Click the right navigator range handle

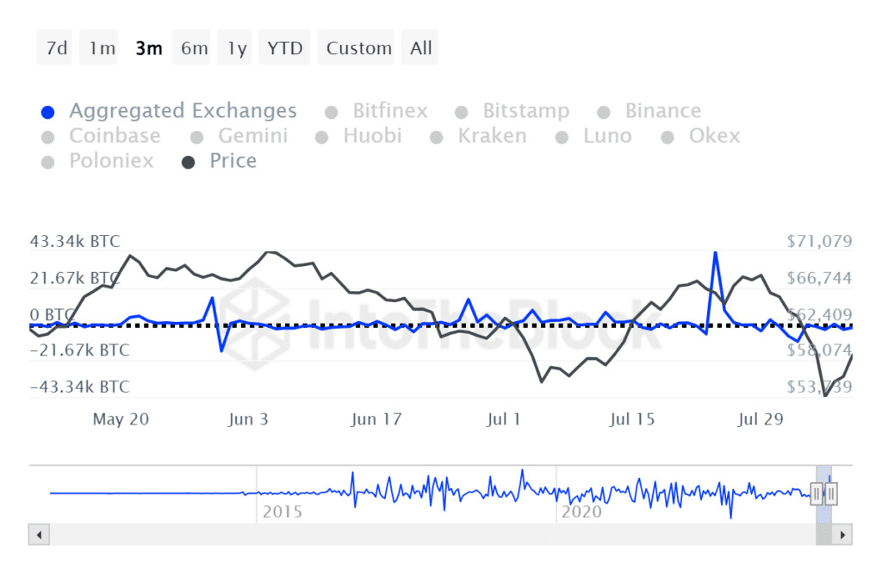click(x=831, y=494)
